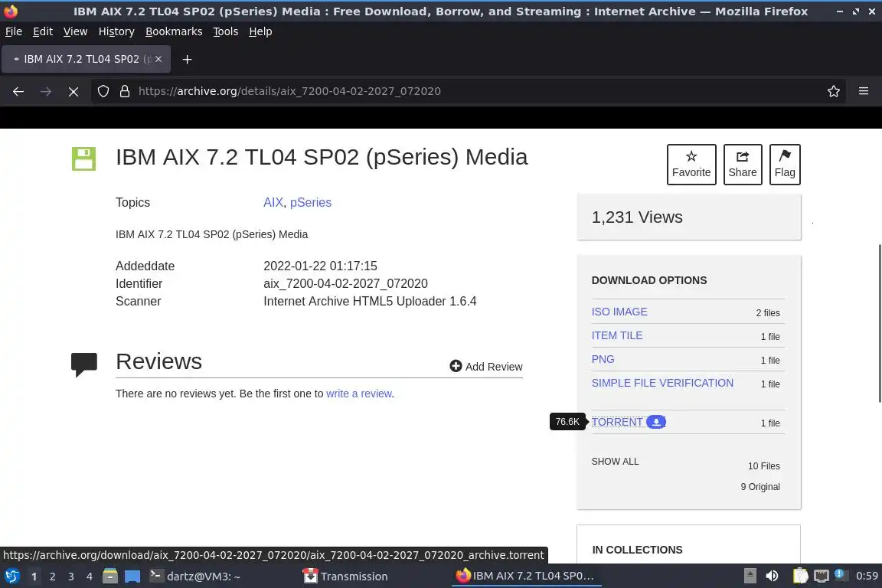Click the page vertical scrollbar
Screen dimensions: 882x588
click(880, 324)
